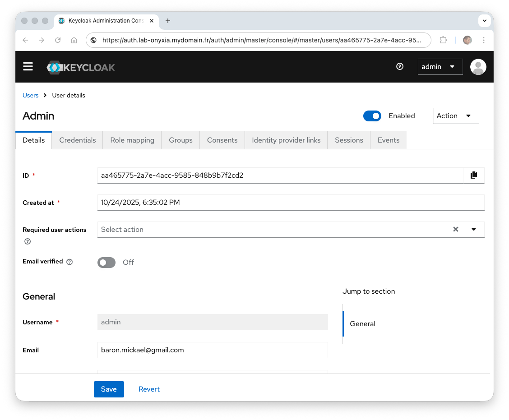Open the help question mark in the header

[x=400, y=66]
